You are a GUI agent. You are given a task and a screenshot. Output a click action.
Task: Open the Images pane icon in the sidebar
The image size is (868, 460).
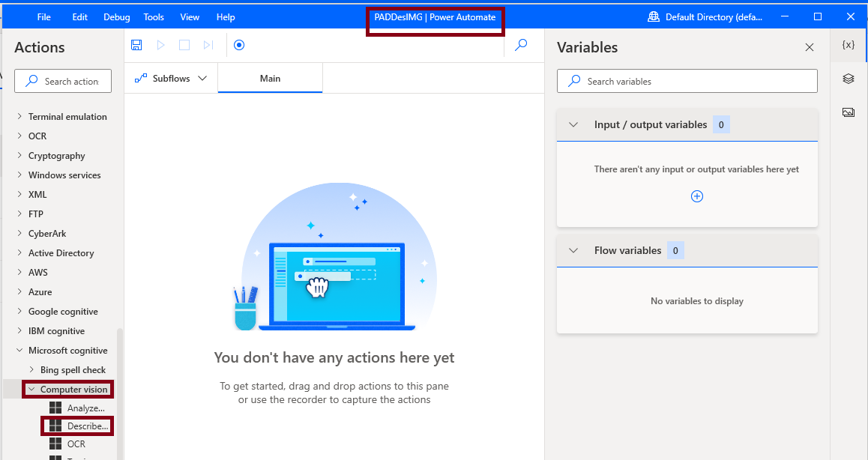pos(848,112)
